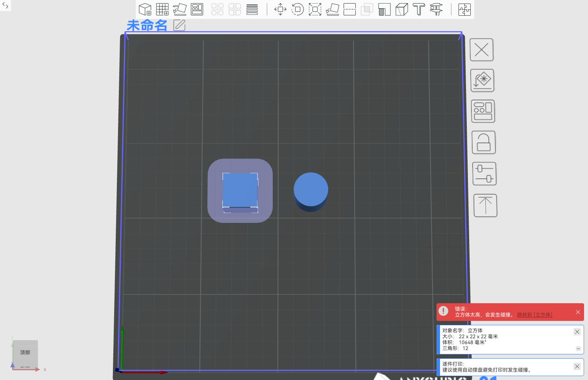Close the 对象名字 object info notification
Viewport: 588px width, 380px height.
click(577, 332)
